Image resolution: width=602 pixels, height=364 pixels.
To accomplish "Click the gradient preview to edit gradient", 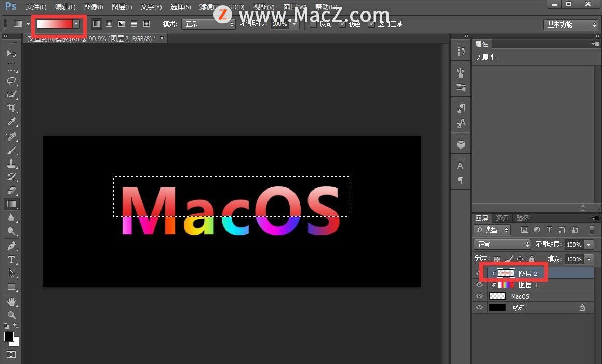I will coord(55,24).
